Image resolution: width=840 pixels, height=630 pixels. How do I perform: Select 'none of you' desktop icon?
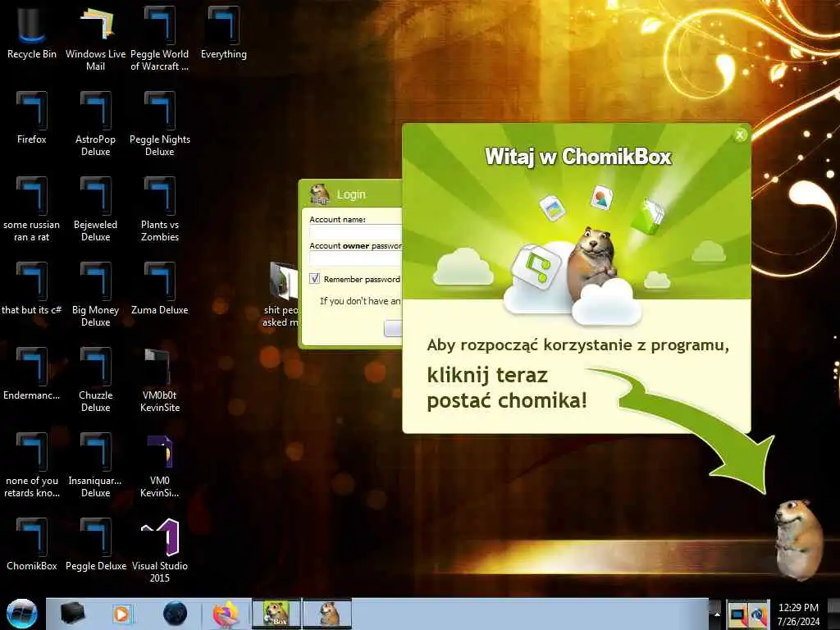(32, 465)
